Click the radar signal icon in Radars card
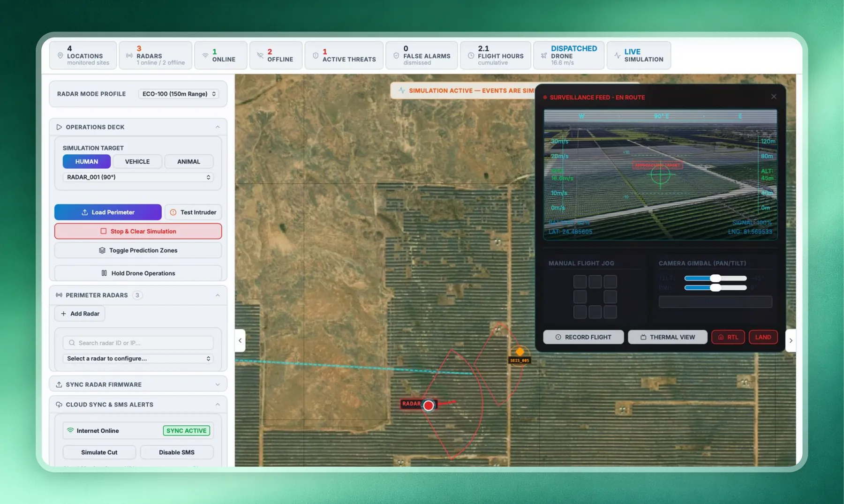Screen dimensions: 844x504 129,55
